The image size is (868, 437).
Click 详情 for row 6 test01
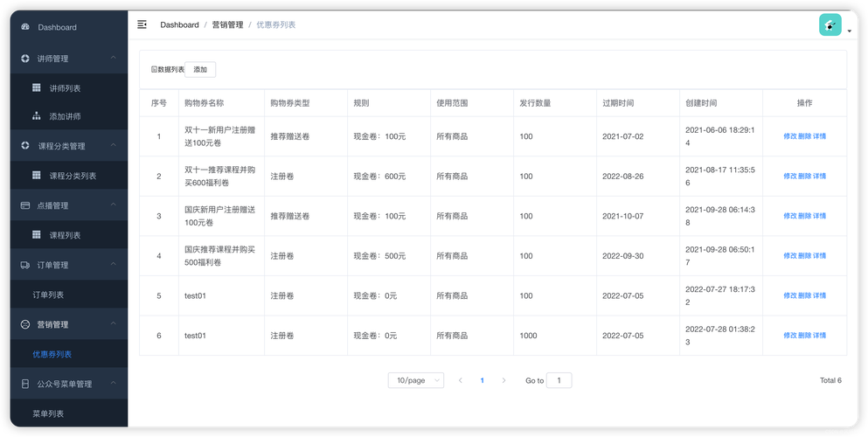pos(819,336)
